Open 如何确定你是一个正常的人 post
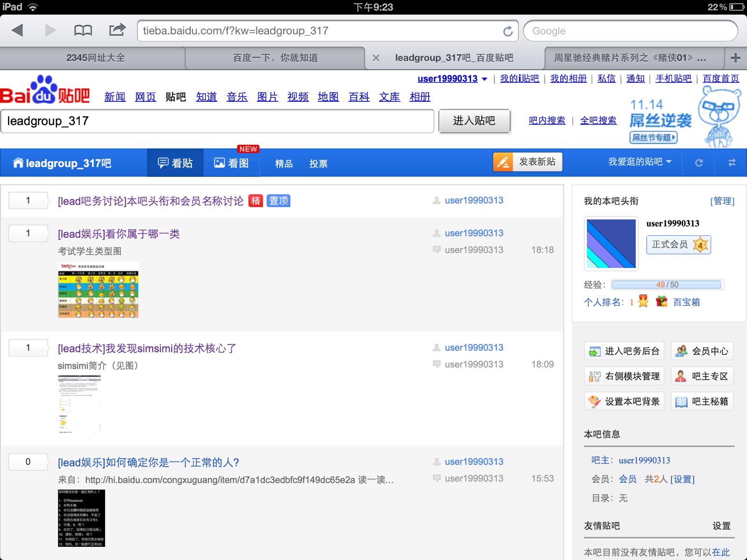 148,462
